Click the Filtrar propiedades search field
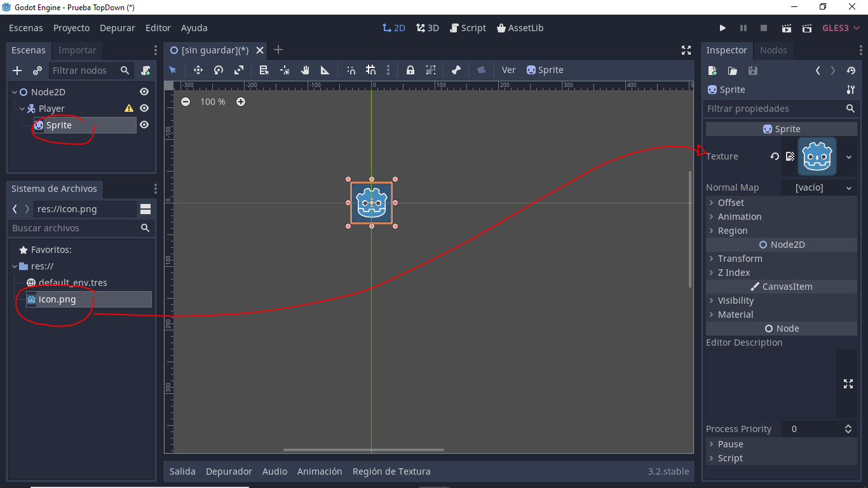Viewport: 868px width, 488px height. point(781,109)
